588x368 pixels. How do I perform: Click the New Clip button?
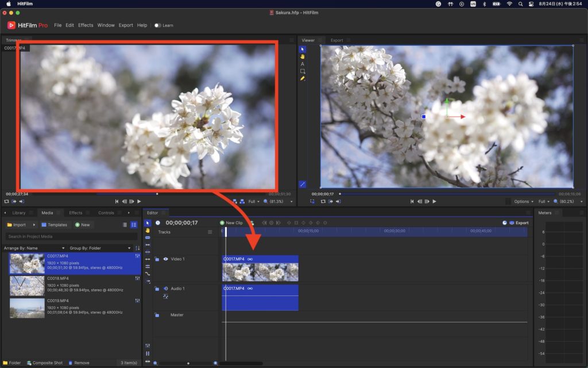coord(231,223)
